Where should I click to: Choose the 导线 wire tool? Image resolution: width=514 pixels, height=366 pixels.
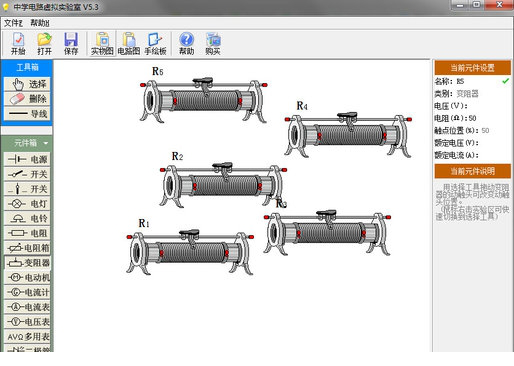27,114
